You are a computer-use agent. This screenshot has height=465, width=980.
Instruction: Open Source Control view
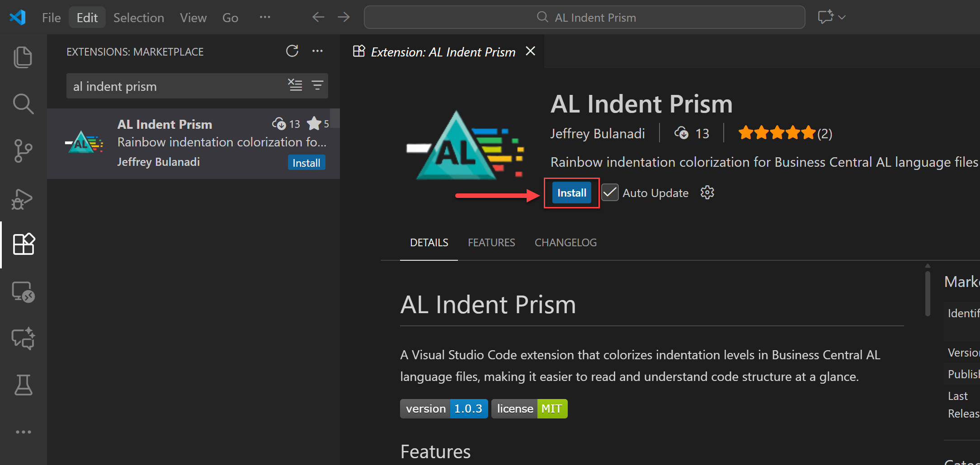(23, 151)
